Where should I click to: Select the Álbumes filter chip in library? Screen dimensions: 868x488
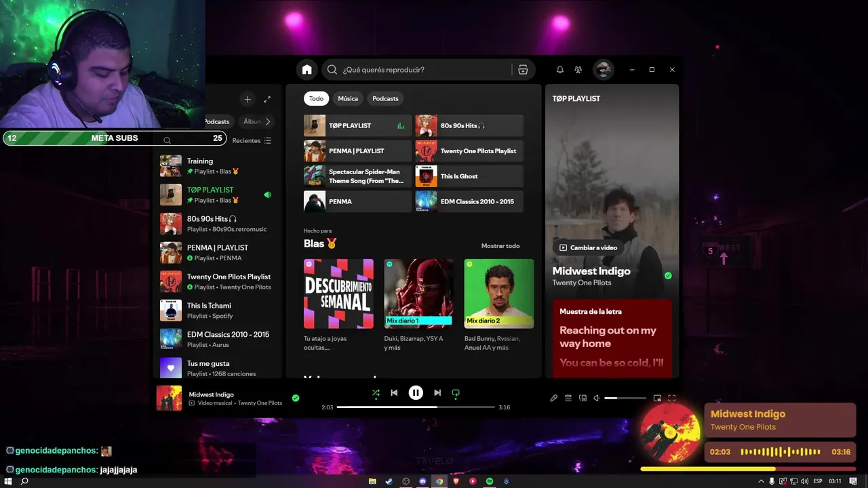pos(251,121)
